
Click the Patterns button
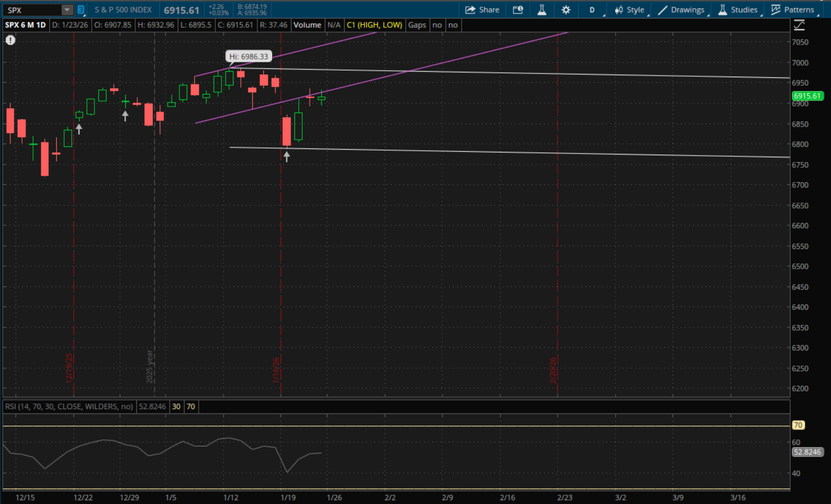point(792,10)
